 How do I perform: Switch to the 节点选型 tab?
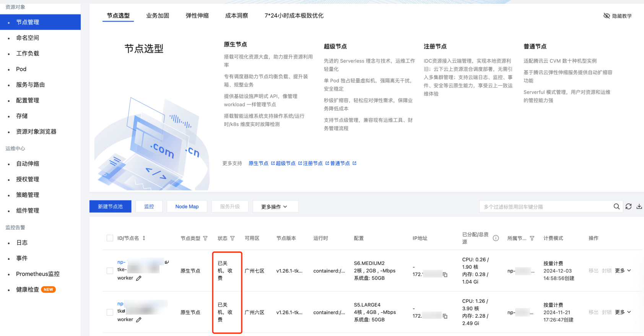(118, 16)
